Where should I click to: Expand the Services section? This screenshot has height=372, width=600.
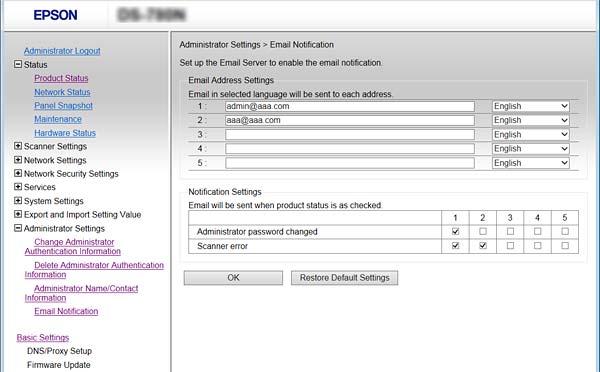(18, 187)
